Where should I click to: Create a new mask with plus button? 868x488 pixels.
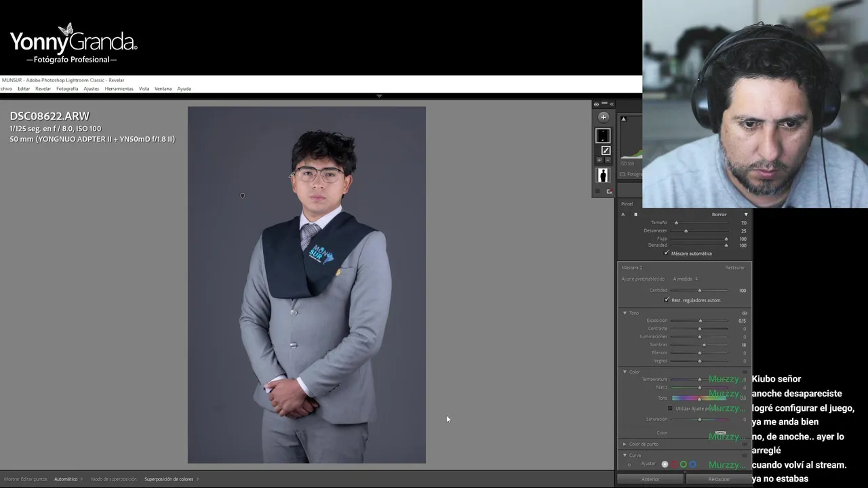(x=603, y=117)
